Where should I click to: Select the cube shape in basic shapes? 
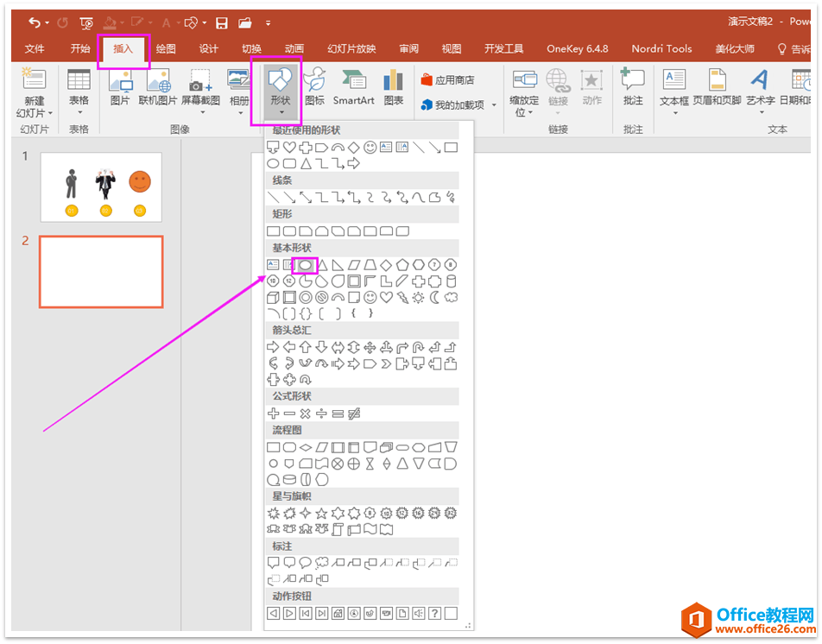pyautogui.click(x=273, y=298)
